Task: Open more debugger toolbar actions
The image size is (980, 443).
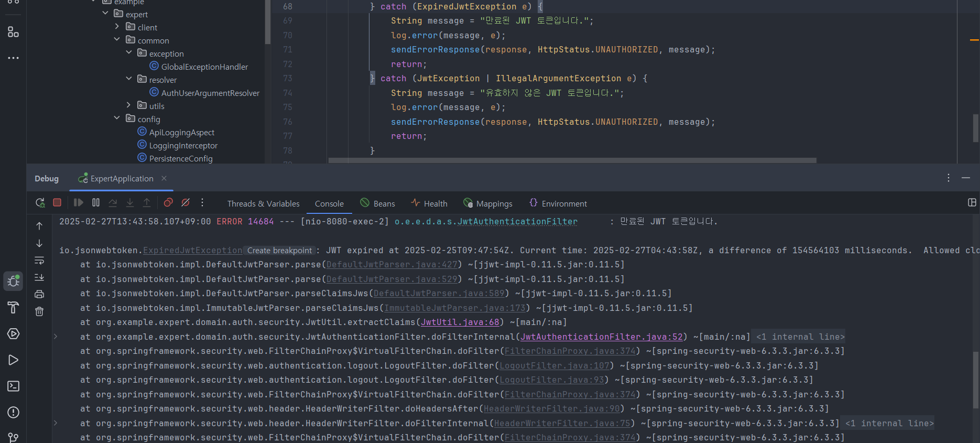Action: coord(202,202)
